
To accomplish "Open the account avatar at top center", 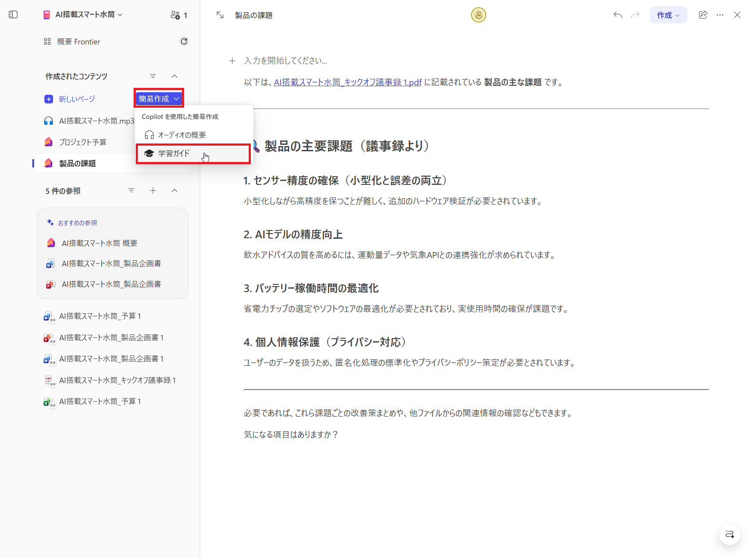I will click(x=478, y=14).
